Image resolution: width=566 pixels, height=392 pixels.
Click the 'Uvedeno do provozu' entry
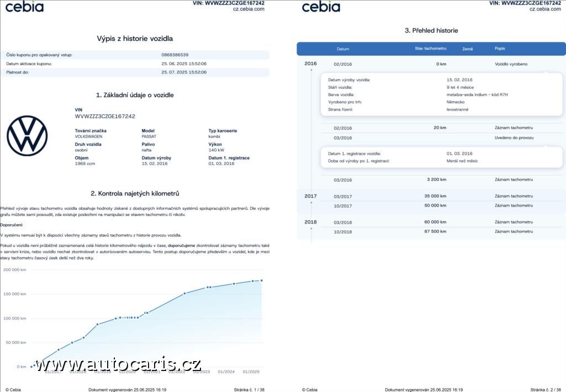tap(514, 138)
